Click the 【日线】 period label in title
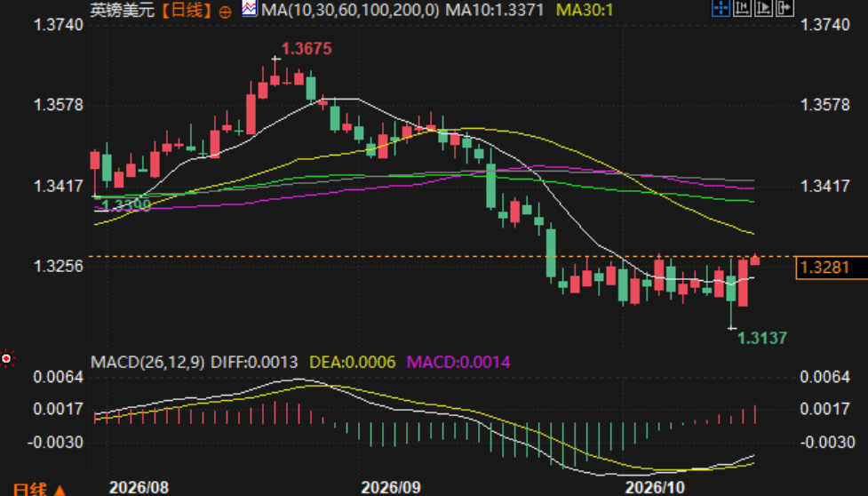Viewport: 868px width, 496px height. point(187,10)
